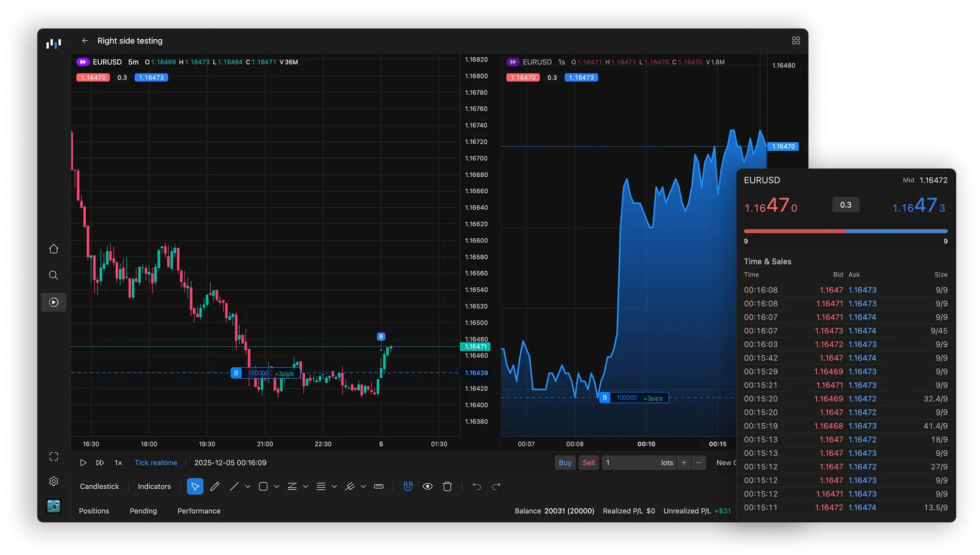Open the layout grid icon in the header
Image resolution: width=980 pixels, height=555 pixels.
coord(796,41)
